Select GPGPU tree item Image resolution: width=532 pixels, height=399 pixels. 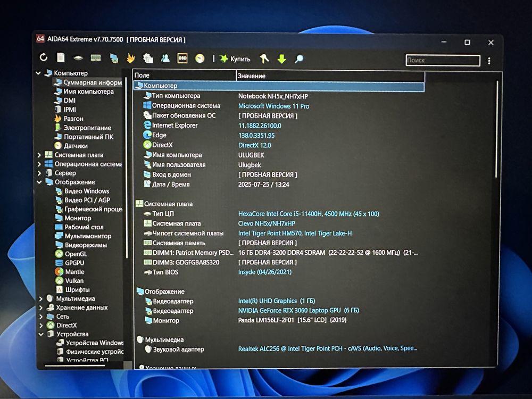(x=70, y=263)
